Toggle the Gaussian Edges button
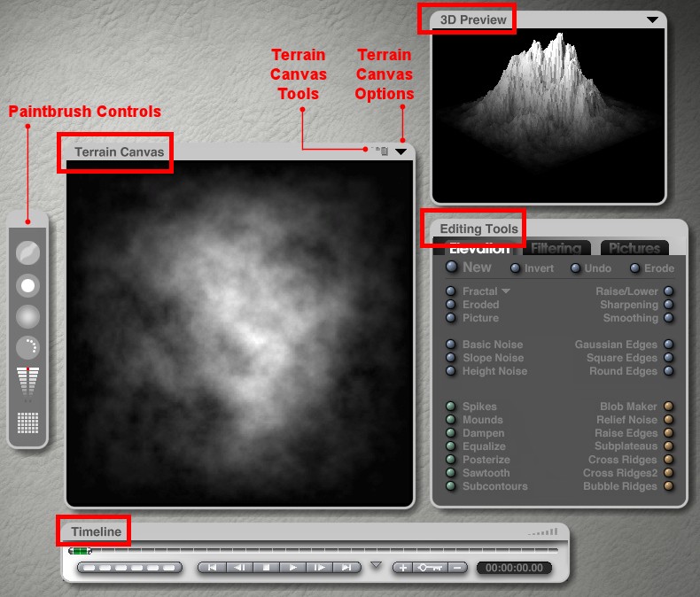Viewport: 700px width, 597px height. tap(669, 345)
